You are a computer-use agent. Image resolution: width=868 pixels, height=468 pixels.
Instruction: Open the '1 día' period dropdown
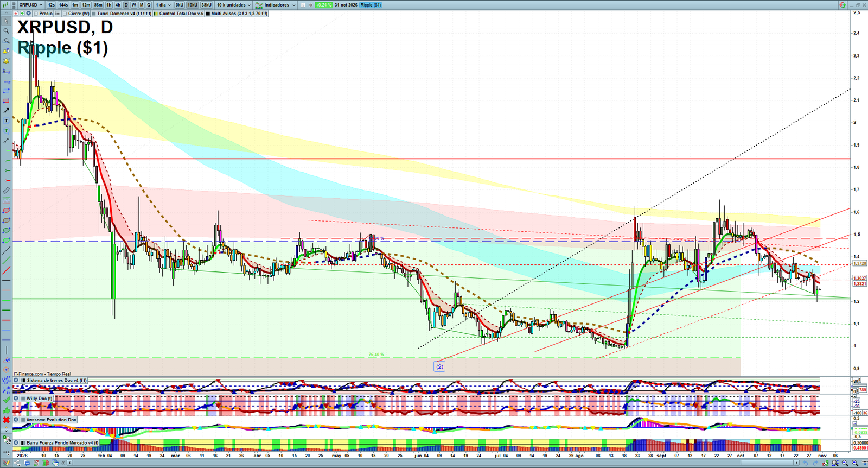click(x=163, y=5)
